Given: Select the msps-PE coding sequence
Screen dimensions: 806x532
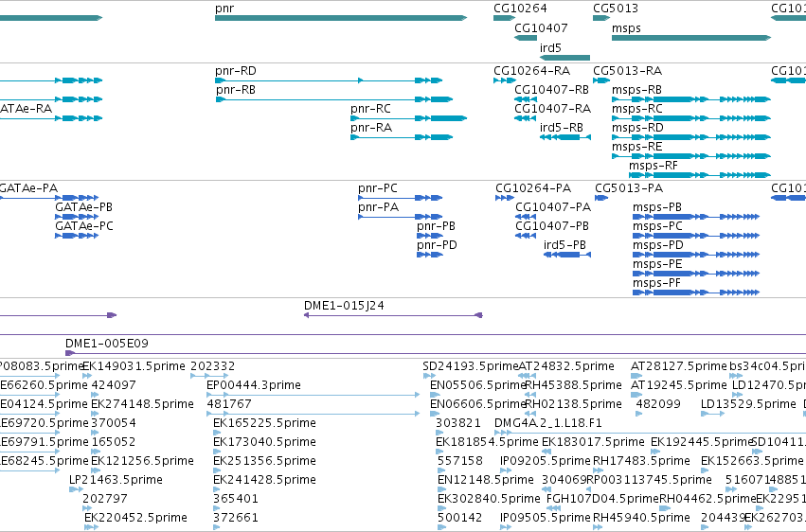Looking at the screenshot, I should (x=696, y=274).
